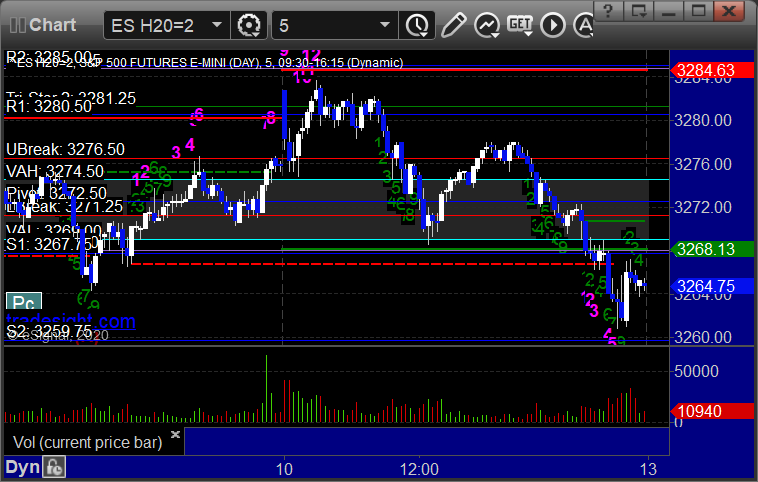
Task: Open the time template clock icon
Action: coord(417,25)
